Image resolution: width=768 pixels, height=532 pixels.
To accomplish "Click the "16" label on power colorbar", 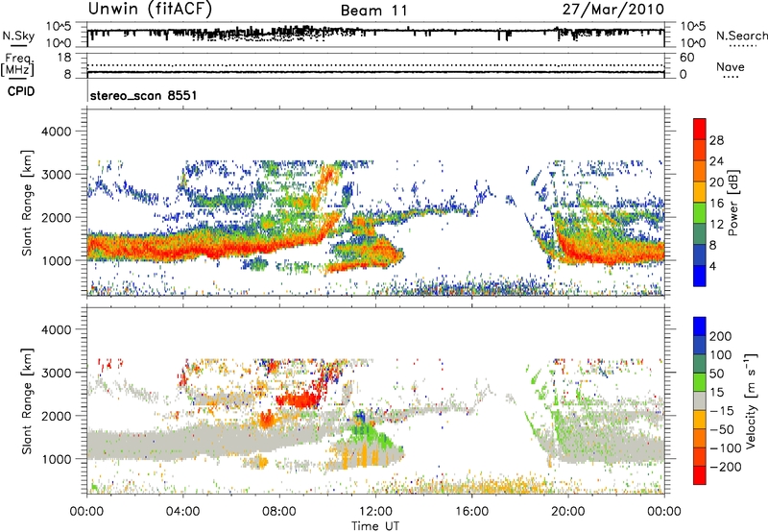I will tap(716, 204).
